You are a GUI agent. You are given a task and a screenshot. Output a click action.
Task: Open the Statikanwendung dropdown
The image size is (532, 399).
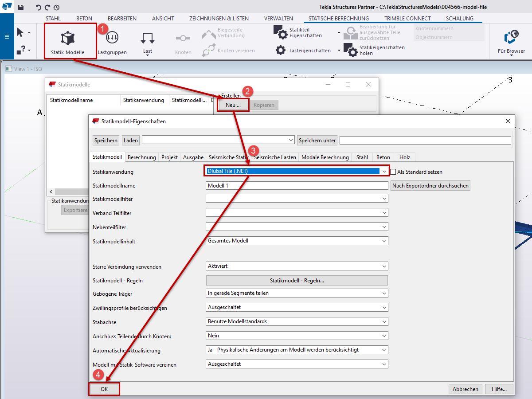point(384,171)
